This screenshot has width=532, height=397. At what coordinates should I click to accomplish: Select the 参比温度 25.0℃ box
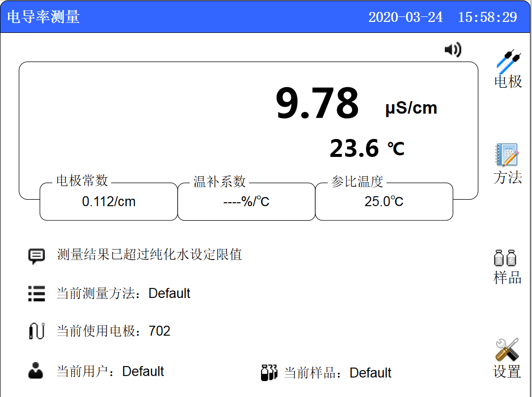pyautogui.click(x=384, y=202)
